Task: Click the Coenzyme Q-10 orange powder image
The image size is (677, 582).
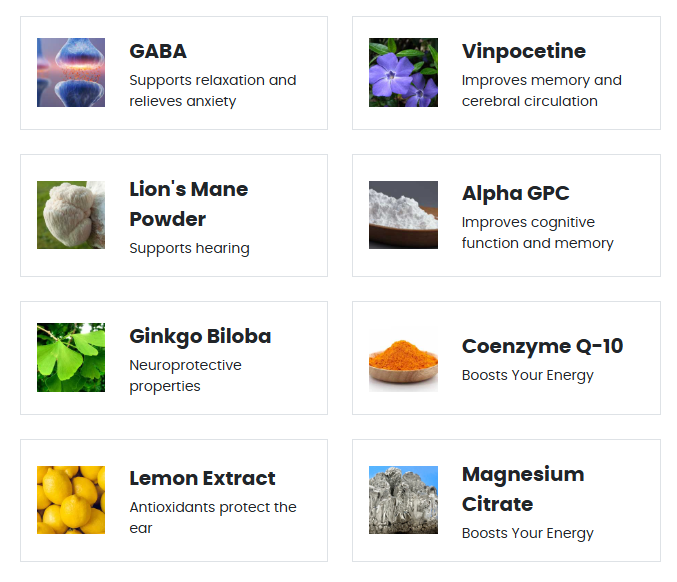Action: pos(403,357)
